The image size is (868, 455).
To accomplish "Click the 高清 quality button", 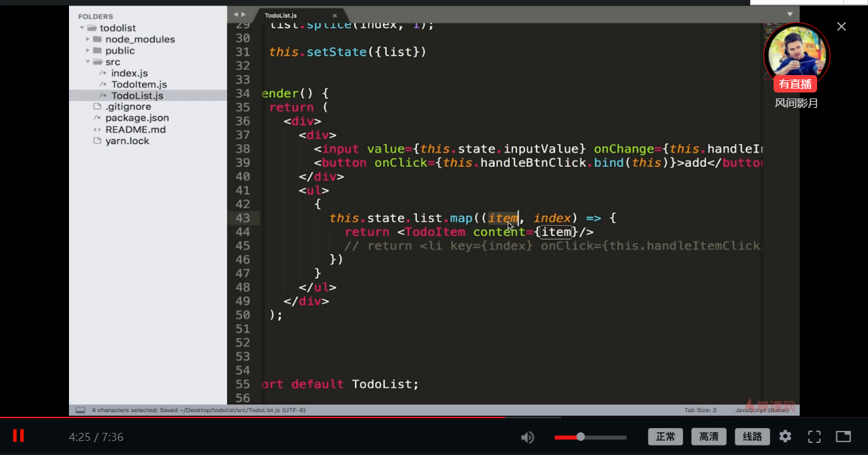I will (x=709, y=436).
